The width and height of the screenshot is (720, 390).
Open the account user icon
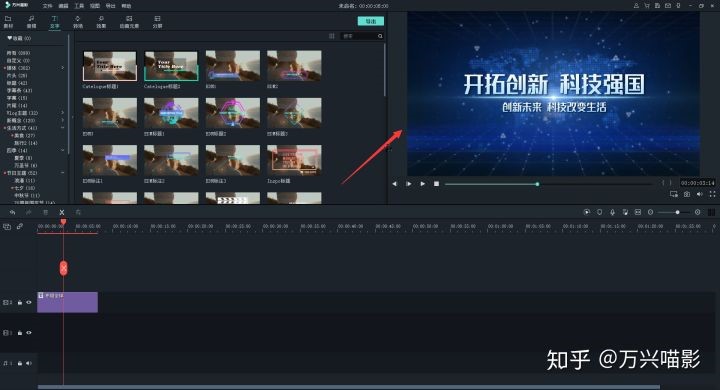coord(636,6)
